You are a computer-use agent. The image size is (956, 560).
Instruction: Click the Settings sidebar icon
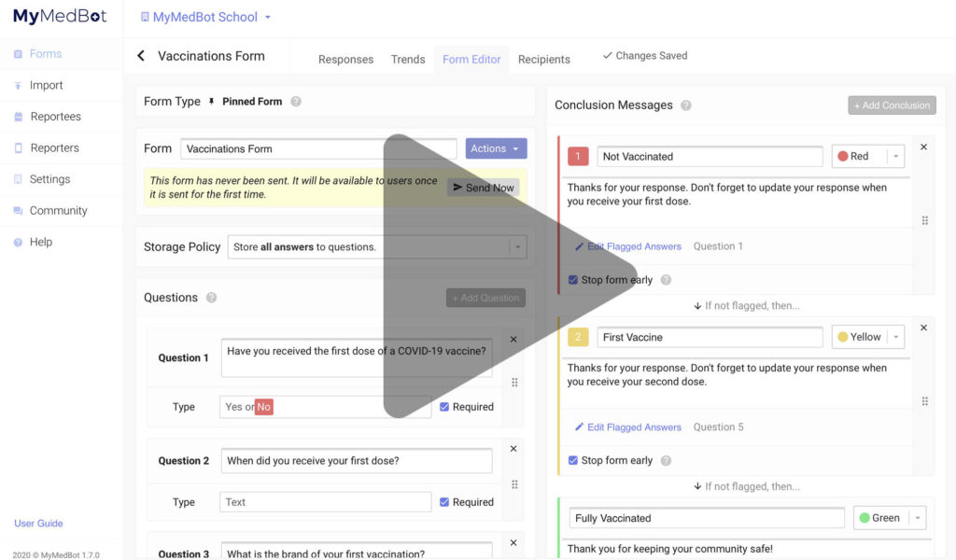(x=19, y=179)
